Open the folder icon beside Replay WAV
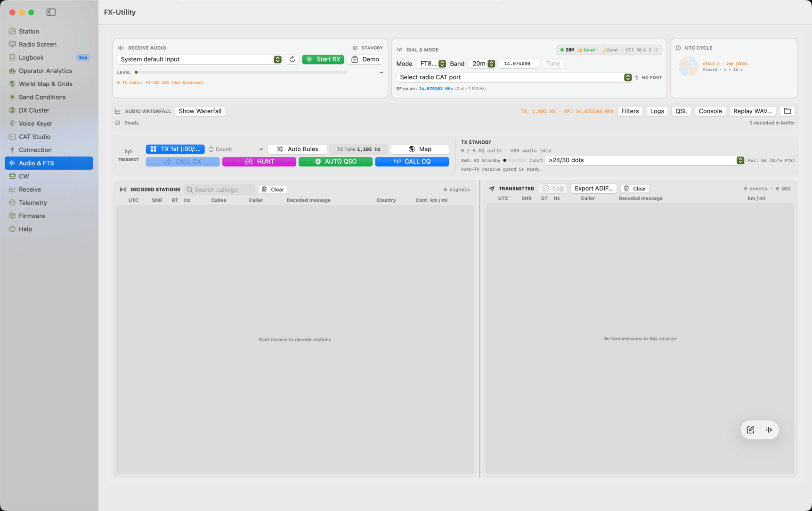 (x=788, y=111)
